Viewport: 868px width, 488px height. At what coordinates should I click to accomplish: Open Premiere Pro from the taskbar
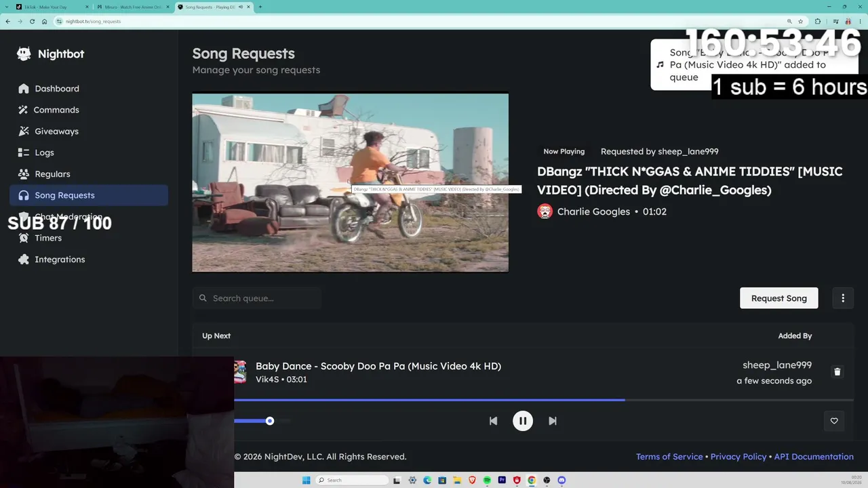pyautogui.click(x=502, y=481)
